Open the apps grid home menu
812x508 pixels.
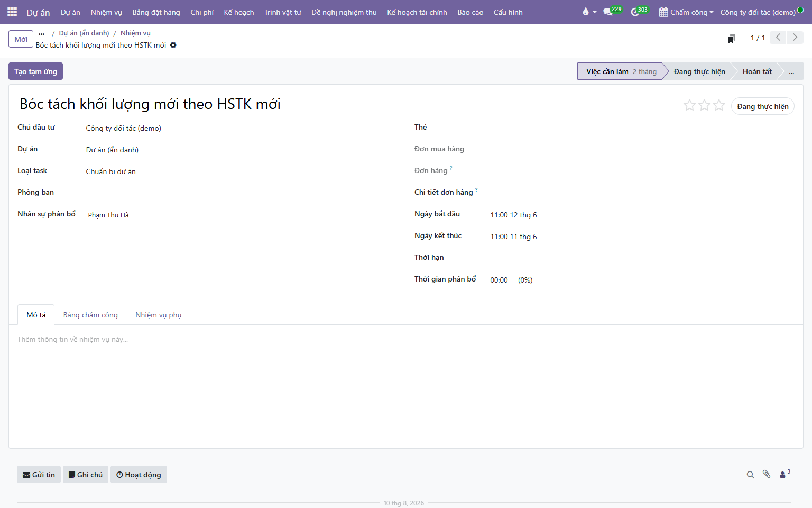point(12,12)
